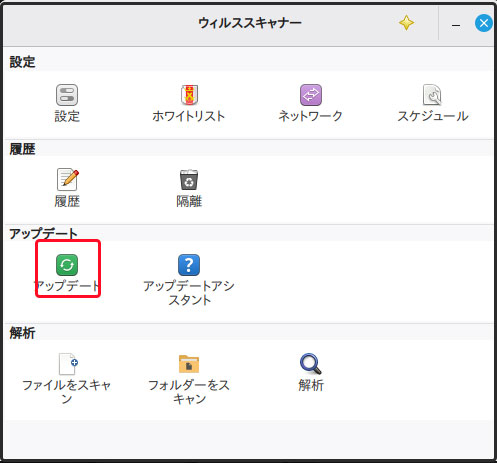Click the yellow star icon in title bar

(x=406, y=23)
